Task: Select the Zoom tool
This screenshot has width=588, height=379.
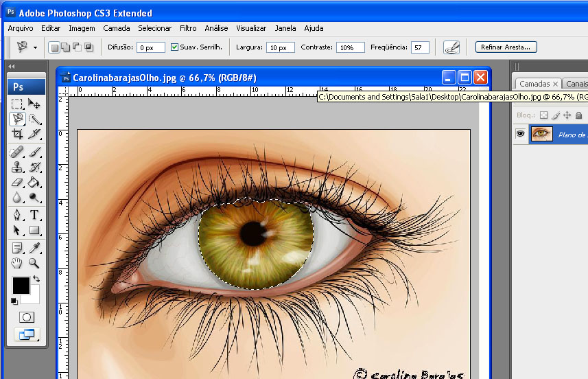Action: tap(34, 263)
